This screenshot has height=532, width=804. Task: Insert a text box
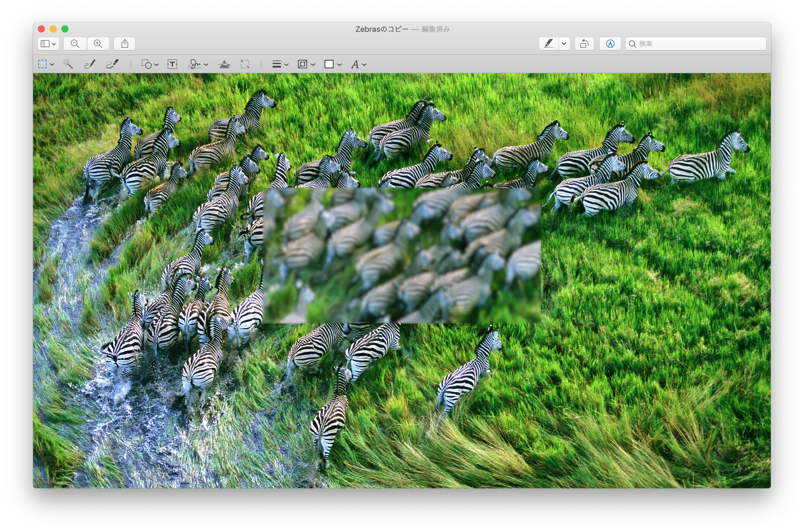(x=172, y=64)
